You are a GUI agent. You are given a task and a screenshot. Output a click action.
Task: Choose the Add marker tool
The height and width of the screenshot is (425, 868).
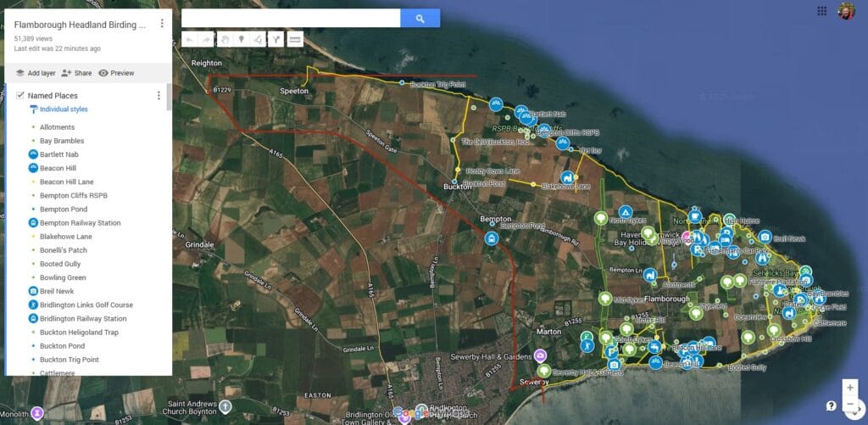[x=241, y=39]
